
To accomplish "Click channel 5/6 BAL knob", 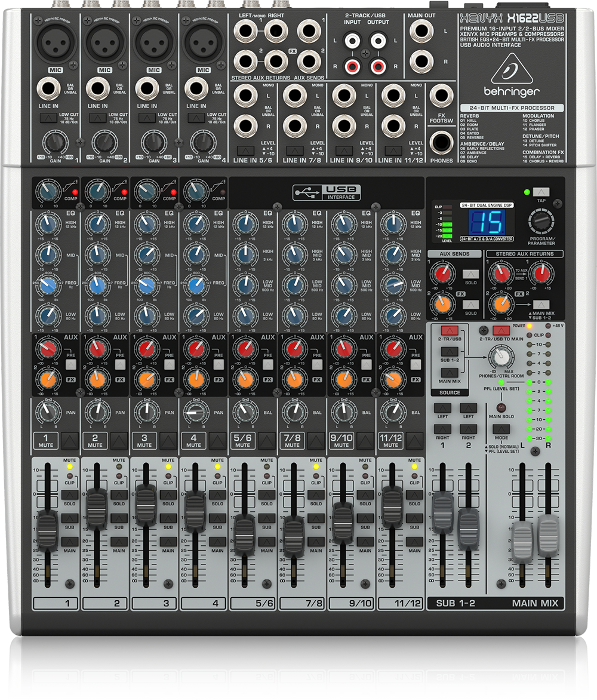I will 245,413.
